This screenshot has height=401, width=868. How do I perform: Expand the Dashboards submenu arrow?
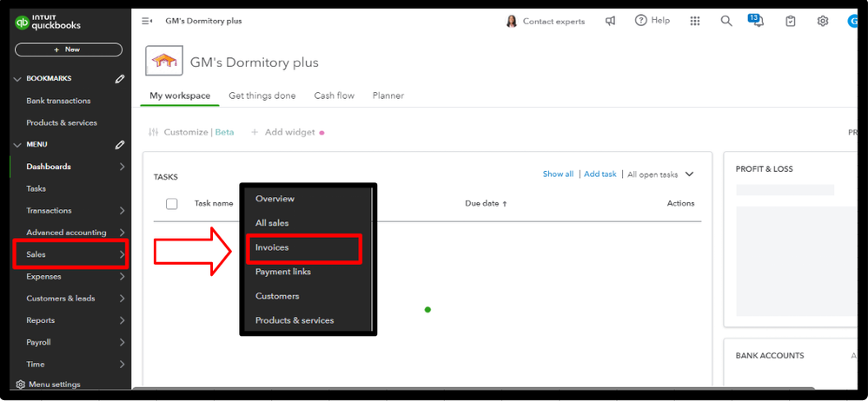pyautogui.click(x=122, y=167)
